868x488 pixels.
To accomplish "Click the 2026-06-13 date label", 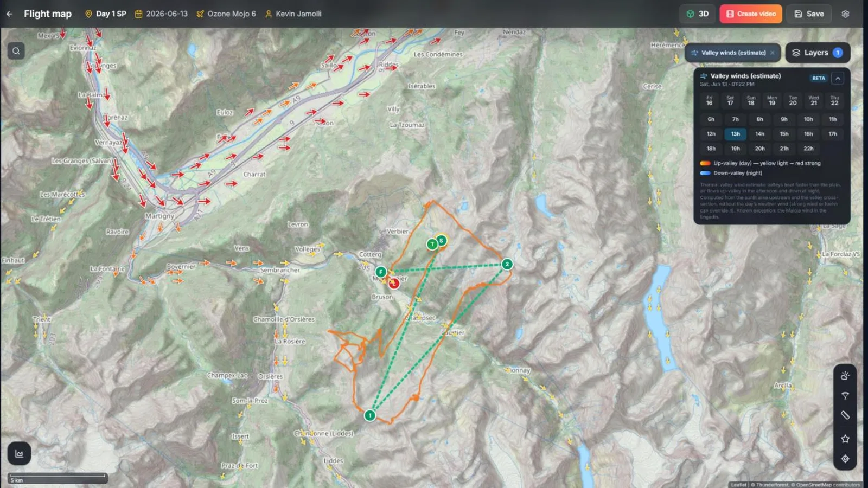I will click(161, 14).
